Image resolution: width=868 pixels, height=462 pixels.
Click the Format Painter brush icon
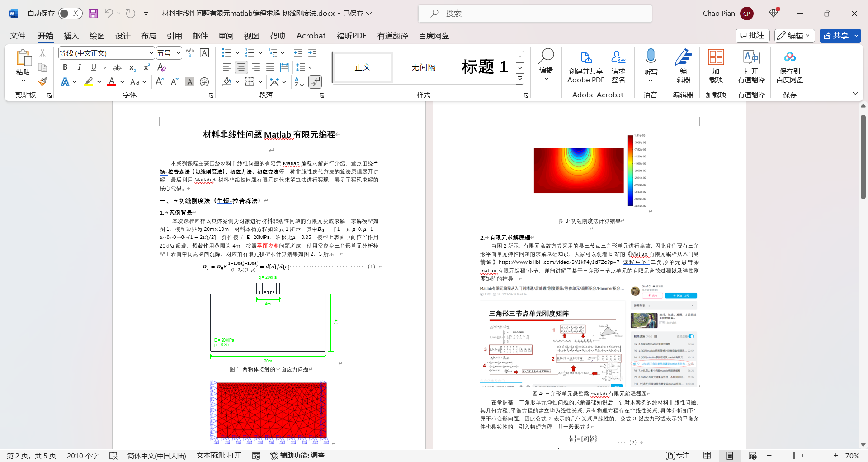pyautogui.click(x=42, y=82)
